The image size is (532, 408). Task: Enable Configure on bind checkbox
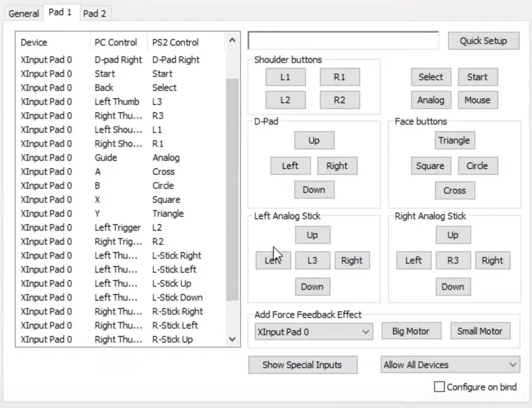(x=439, y=387)
